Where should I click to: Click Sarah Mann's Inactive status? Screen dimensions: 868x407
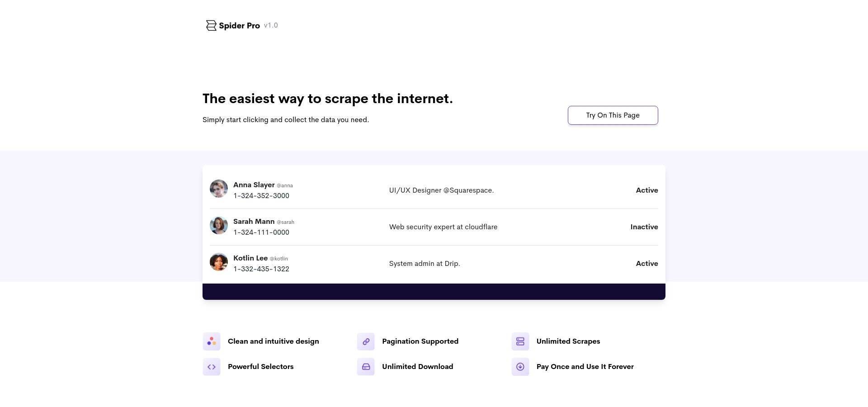pyautogui.click(x=644, y=227)
